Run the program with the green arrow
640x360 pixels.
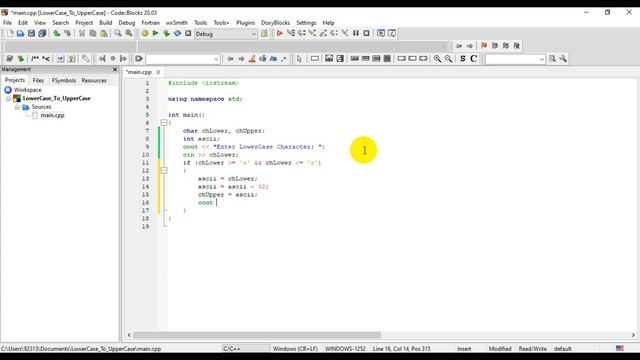(x=156, y=33)
